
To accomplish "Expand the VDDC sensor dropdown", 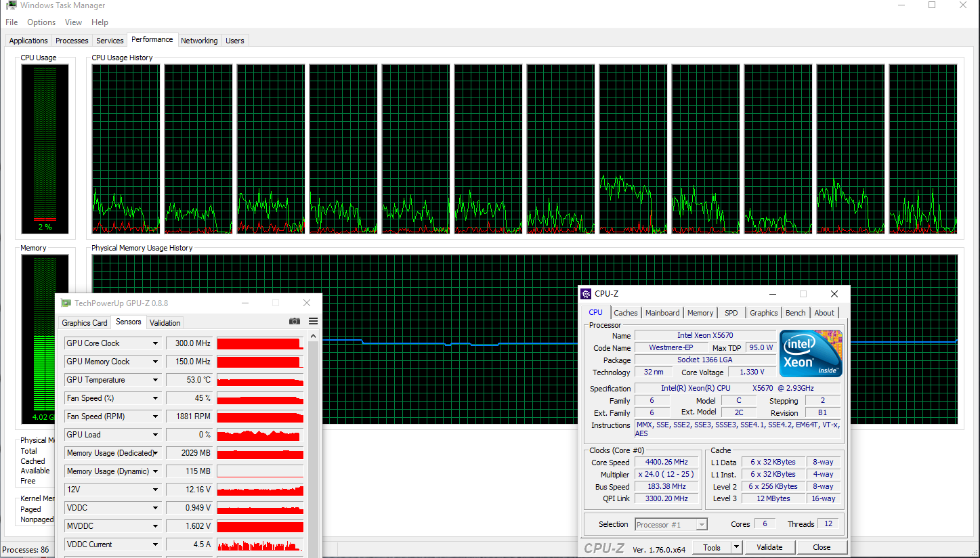I will pyautogui.click(x=155, y=508).
